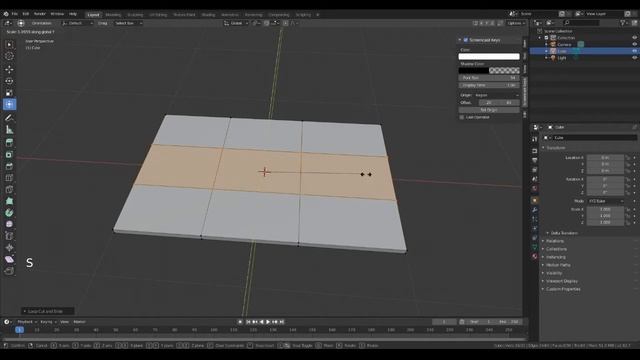Select the Select Box tool in the toolbar
The image size is (640, 360).
(9, 44)
